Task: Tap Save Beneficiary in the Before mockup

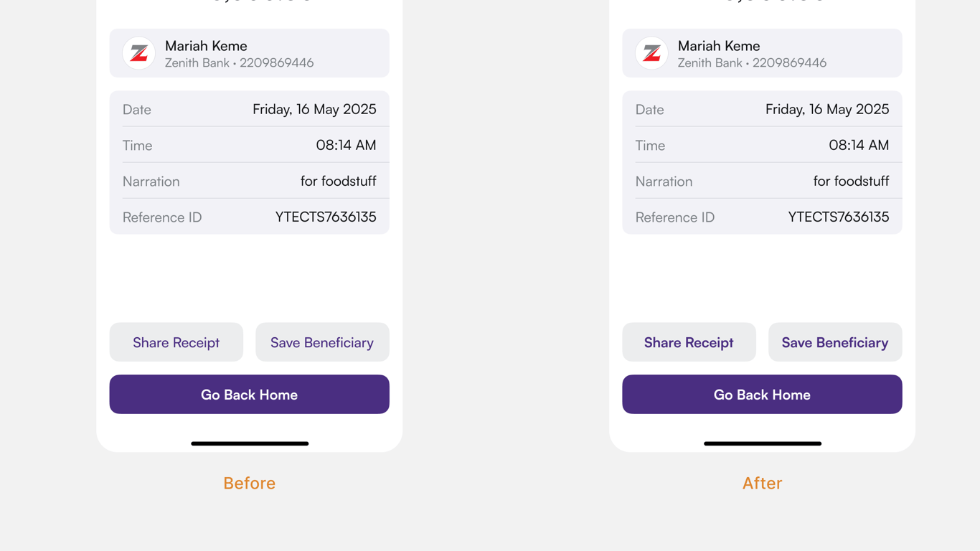Action: 322,342
